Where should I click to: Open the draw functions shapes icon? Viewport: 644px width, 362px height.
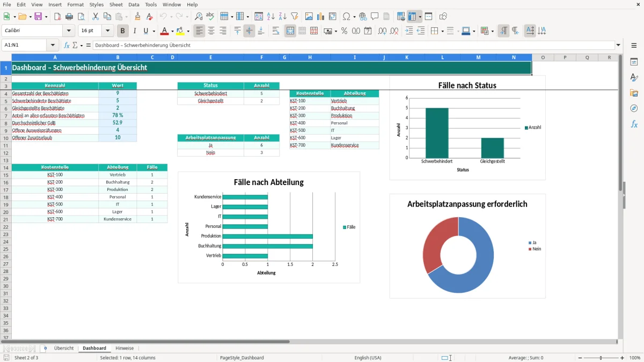[x=443, y=17]
